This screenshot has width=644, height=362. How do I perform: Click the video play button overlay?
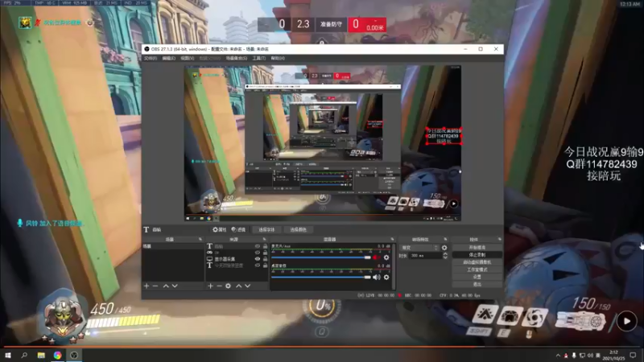(626, 321)
